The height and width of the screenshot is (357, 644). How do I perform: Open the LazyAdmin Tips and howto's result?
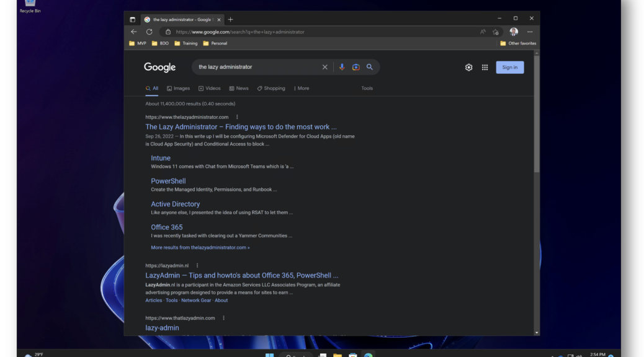click(241, 275)
